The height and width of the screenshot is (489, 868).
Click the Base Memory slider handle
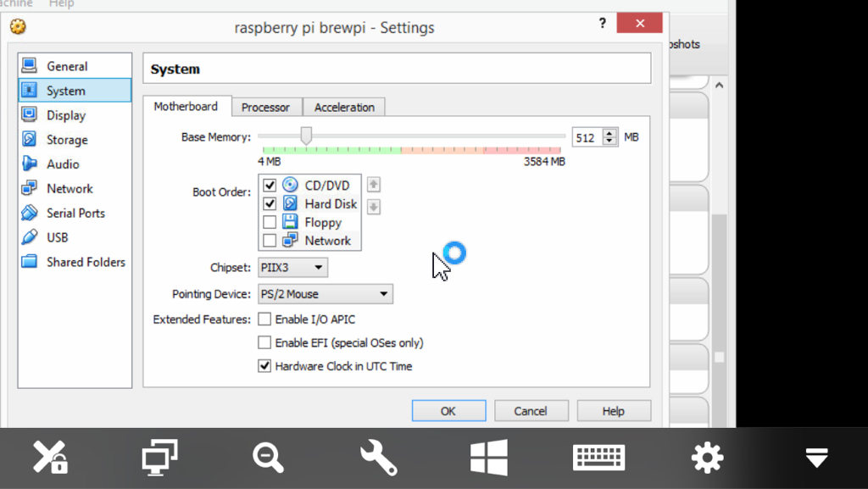[306, 136]
